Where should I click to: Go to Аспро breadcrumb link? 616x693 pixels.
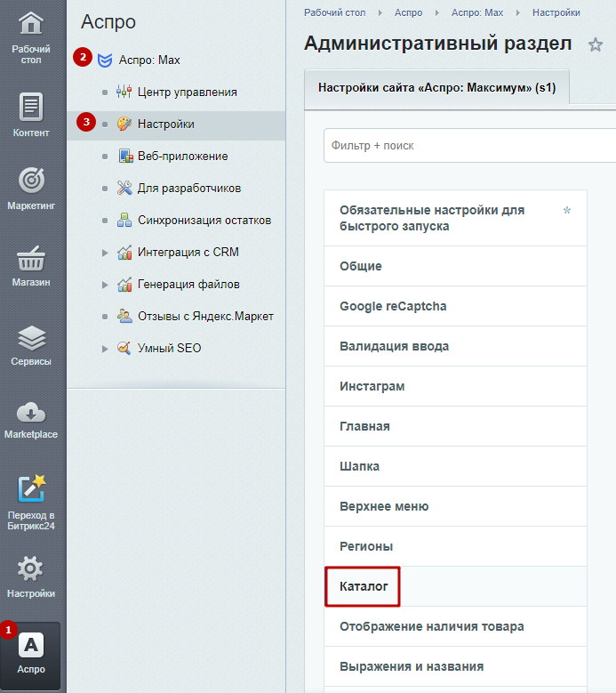(x=409, y=12)
